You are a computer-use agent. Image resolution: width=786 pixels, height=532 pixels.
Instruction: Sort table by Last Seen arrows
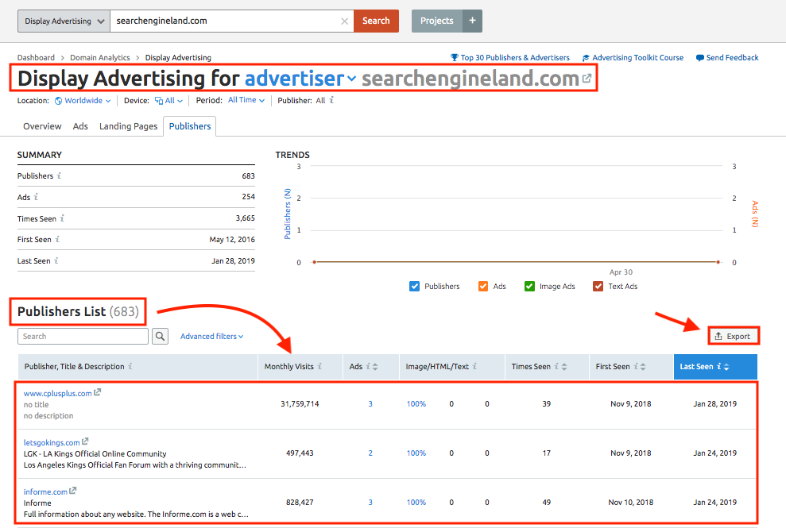726,367
